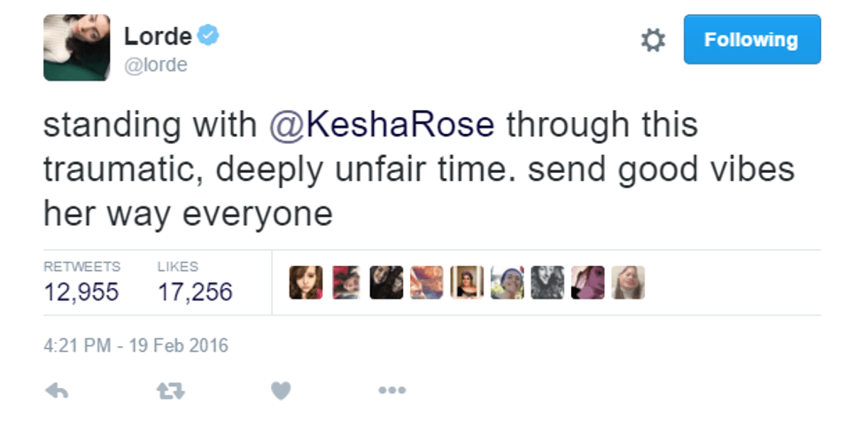
Task: Toggle the blue Following button
Action: 751,40
